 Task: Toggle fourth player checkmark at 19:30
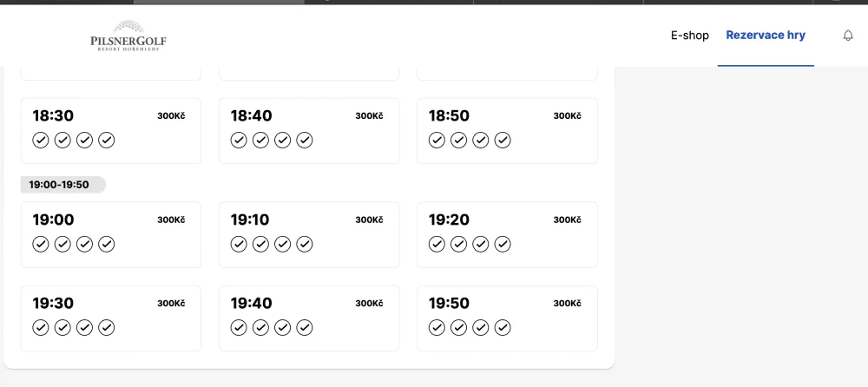(106, 328)
